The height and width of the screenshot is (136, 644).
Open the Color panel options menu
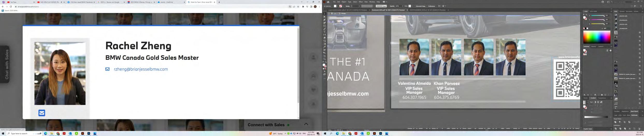(611, 11)
